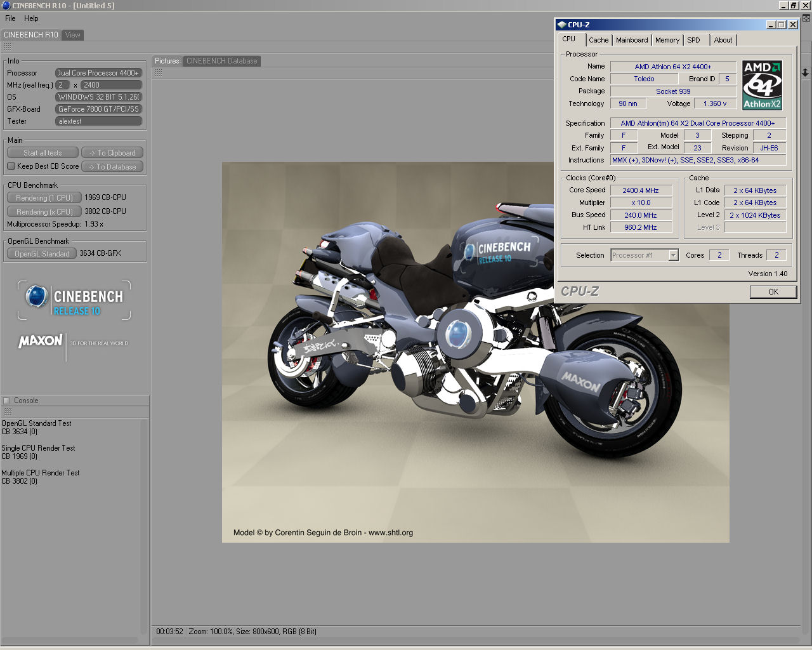This screenshot has width=812, height=650.
Task: Click the Bus Speed 240.0 MHz value
Action: pos(641,215)
